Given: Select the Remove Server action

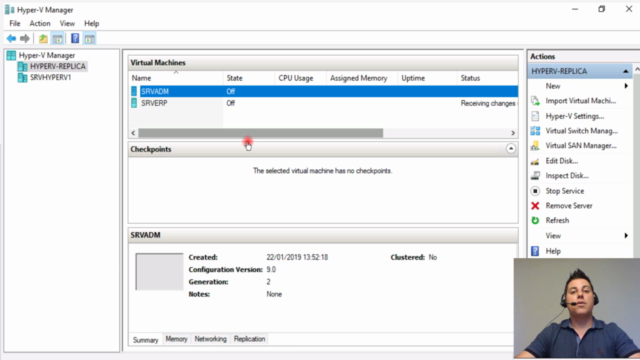Looking at the screenshot, I should click(x=569, y=206).
